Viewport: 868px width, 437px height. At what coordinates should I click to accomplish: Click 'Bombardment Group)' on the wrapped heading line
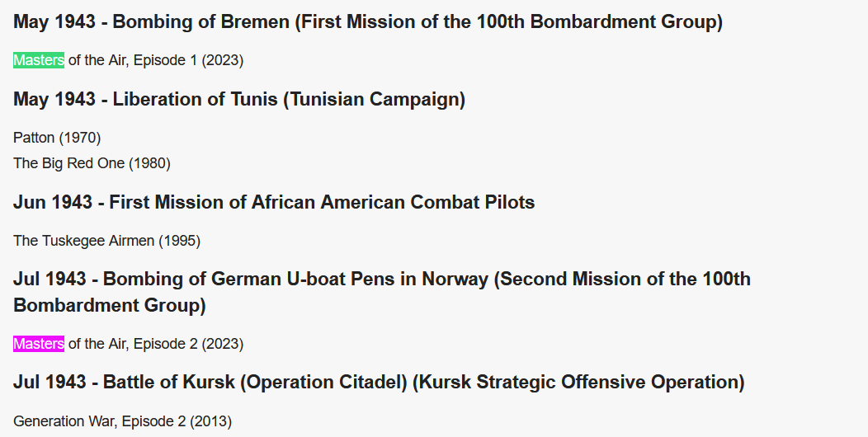point(110,305)
